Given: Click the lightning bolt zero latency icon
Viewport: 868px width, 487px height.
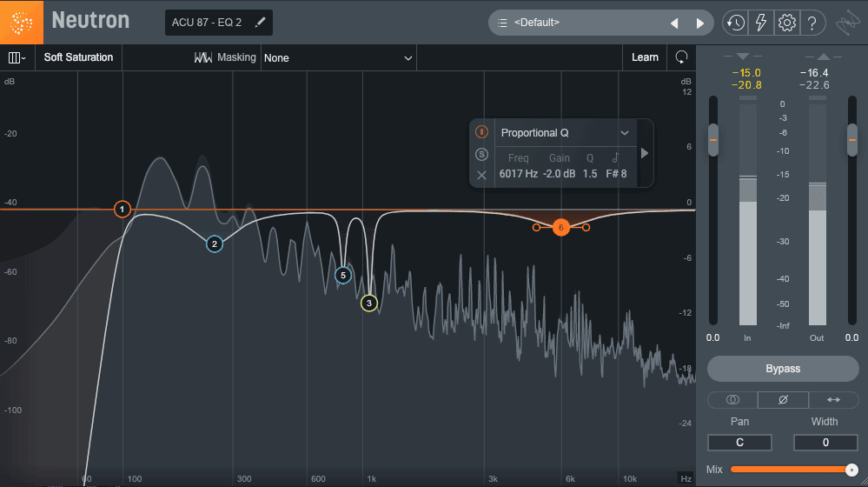Looking at the screenshot, I should [761, 23].
